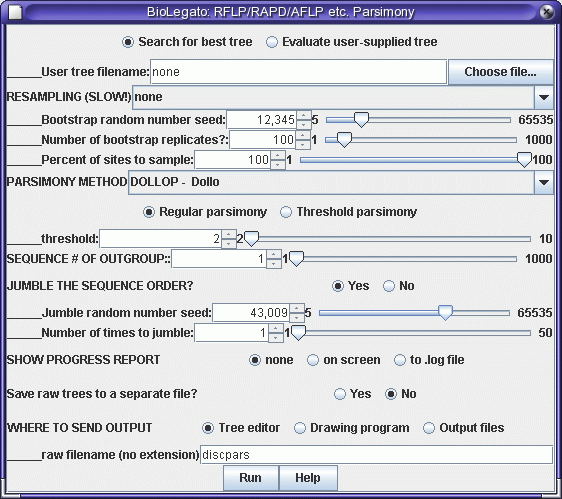Select the Evaluate user-supplied tree option
This screenshot has height=499, width=562.
[x=351, y=42]
